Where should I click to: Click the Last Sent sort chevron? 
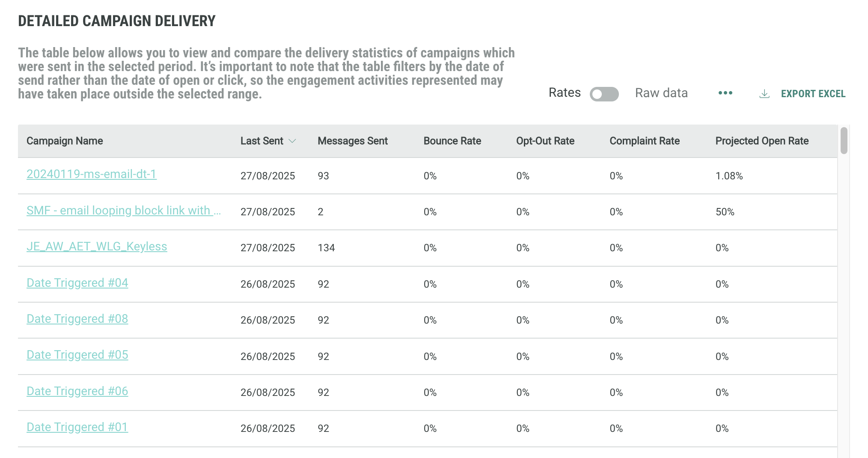tap(292, 141)
